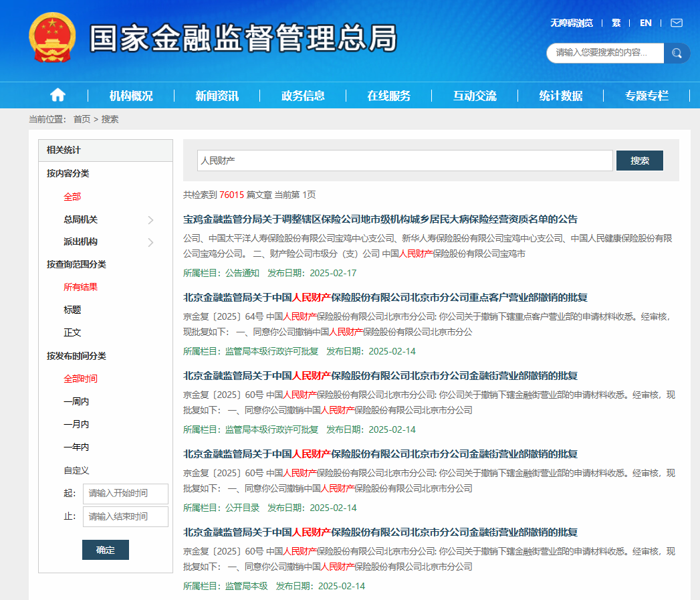This screenshot has width=700, height=600.
Task: Filter results to 一年内
Action: pyautogui.click(x=76, y=447)
